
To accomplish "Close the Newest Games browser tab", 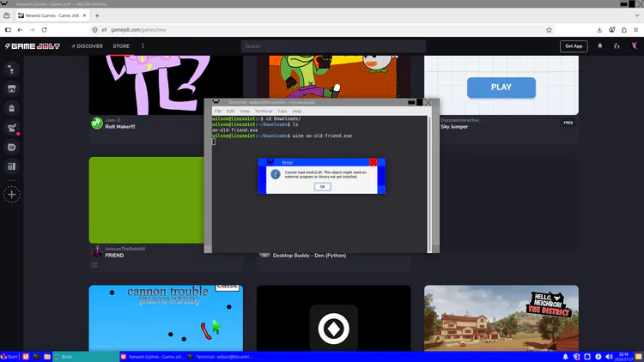I will (x=85, y=15).
